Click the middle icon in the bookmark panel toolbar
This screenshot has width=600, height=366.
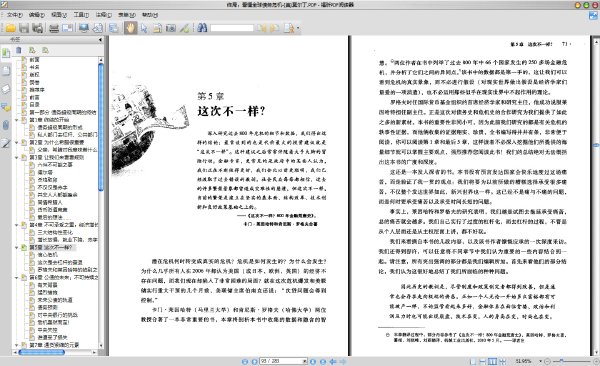[32, 50]
